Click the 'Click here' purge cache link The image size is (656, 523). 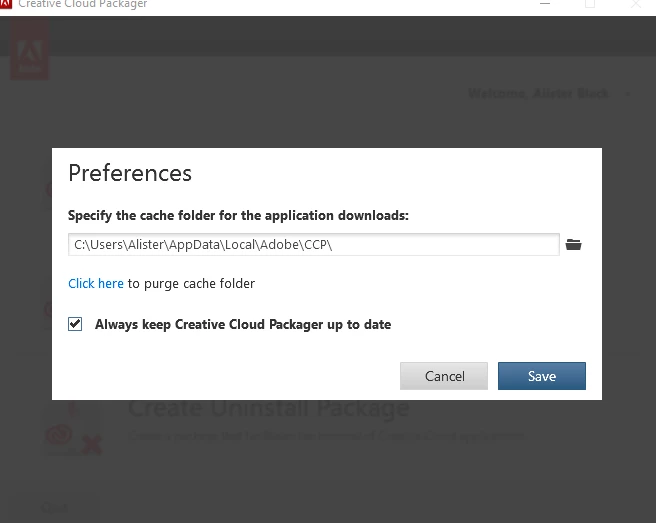tap(96, 283)
